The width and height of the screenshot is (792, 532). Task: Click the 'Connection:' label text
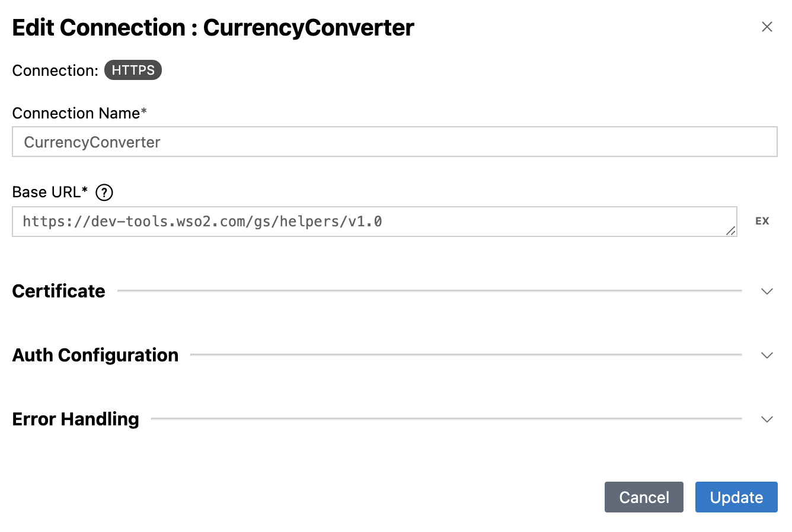pyautogui.click(x=55, y=70)
